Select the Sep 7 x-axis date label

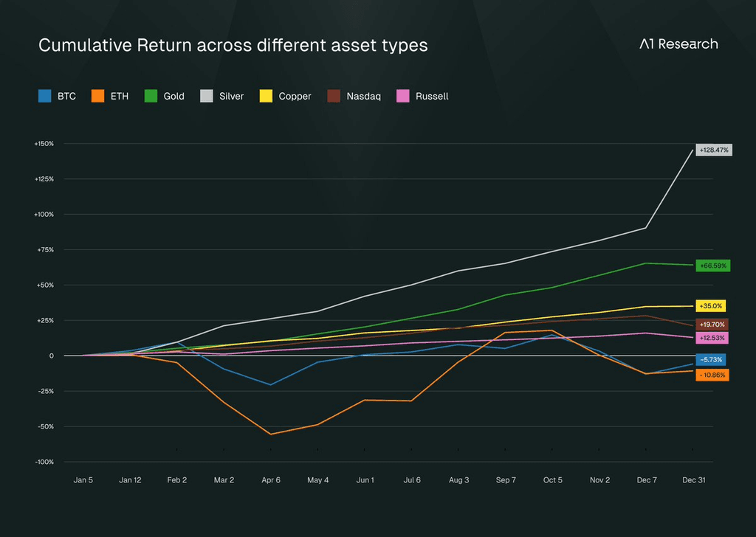coord(506,480)
